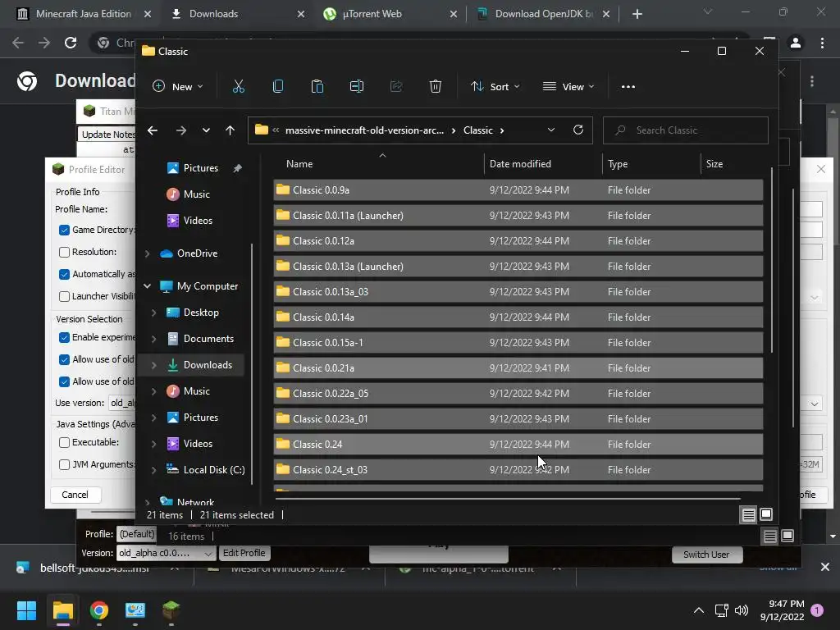Enable the Executable checkbox
Image resolution: width=840 pixels, height=630 pixels.
(64, 442)
